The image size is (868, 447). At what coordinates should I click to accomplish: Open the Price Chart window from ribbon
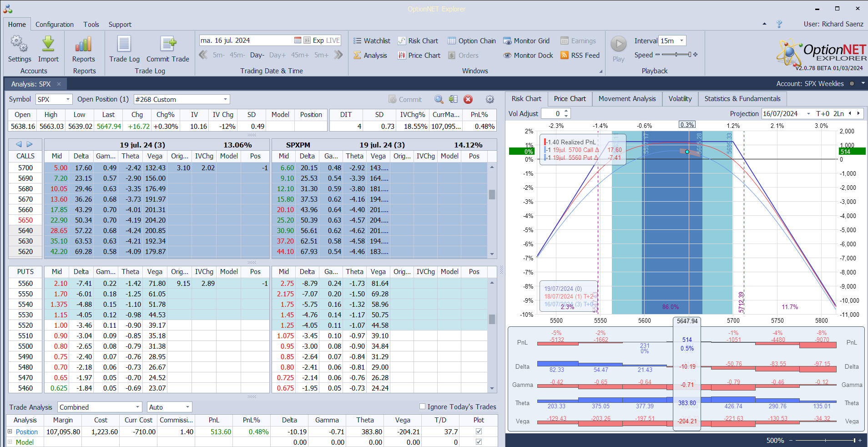coord(419,56)
